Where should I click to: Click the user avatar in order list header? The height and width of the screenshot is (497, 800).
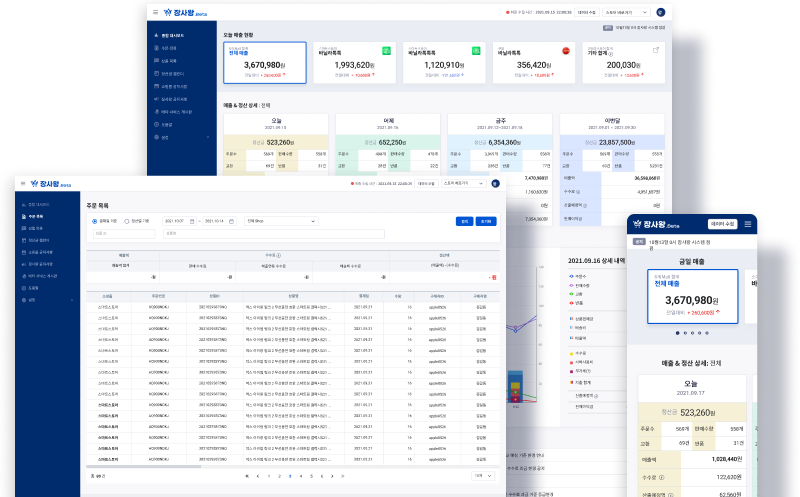tap(494, 184)
